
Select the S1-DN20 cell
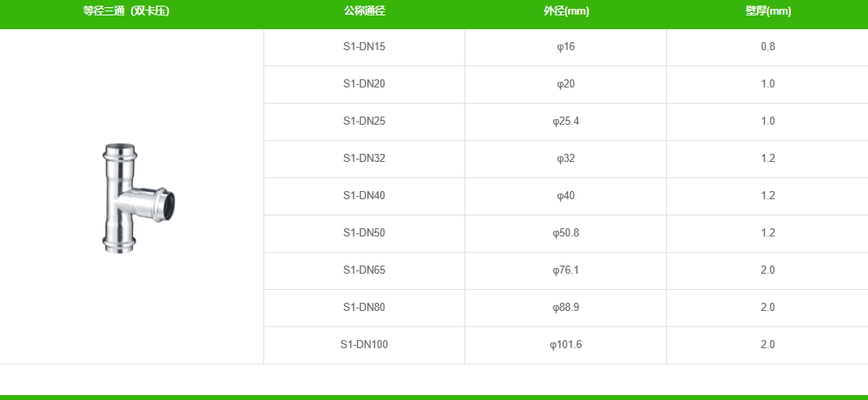pos(364,84)
